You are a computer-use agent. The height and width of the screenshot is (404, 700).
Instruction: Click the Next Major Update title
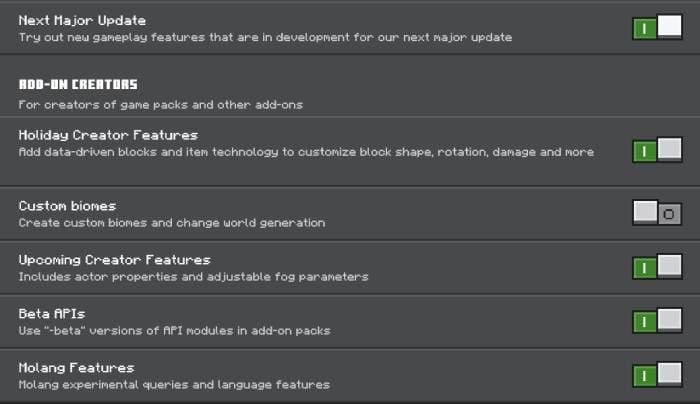pyautogui.click(x=82, y=20)
